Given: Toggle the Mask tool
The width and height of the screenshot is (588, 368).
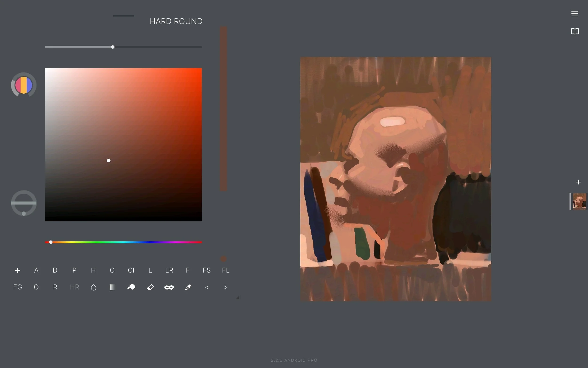Looking at the screenshot, I should click(x=169, y=287).
